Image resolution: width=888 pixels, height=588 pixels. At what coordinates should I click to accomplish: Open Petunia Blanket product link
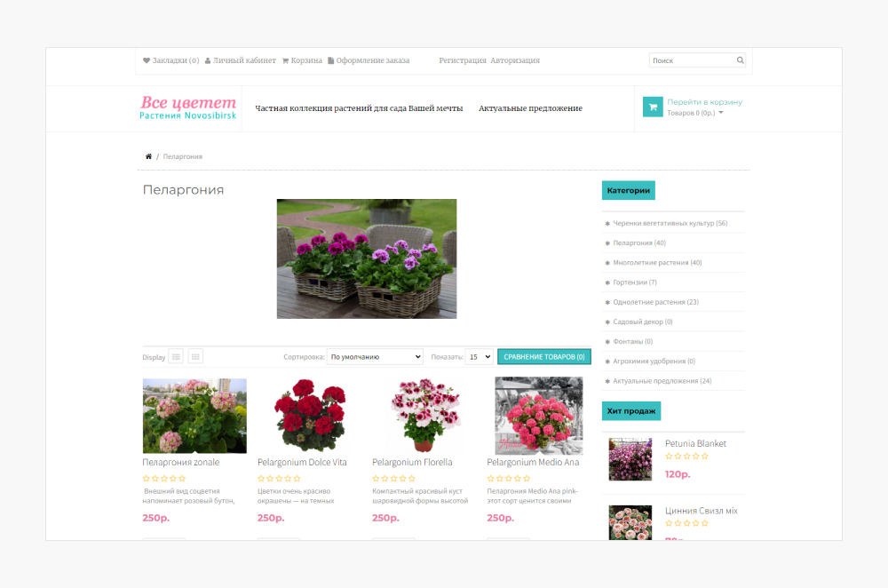[x=695, y=443]
